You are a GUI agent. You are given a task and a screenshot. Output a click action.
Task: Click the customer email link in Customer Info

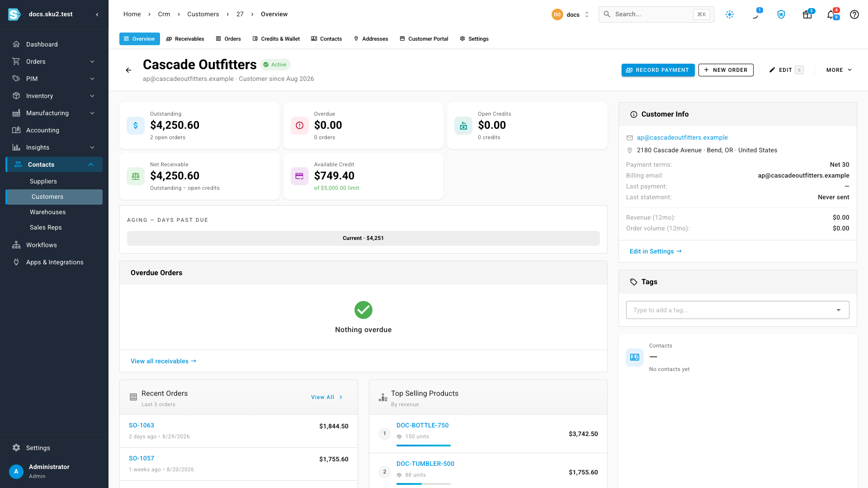[682, 137]
